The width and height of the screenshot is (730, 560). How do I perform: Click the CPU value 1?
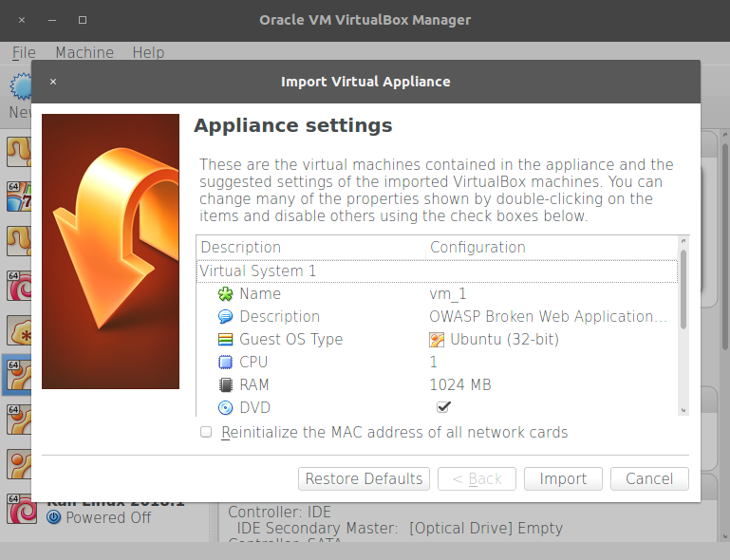click(x=434, y=363)
